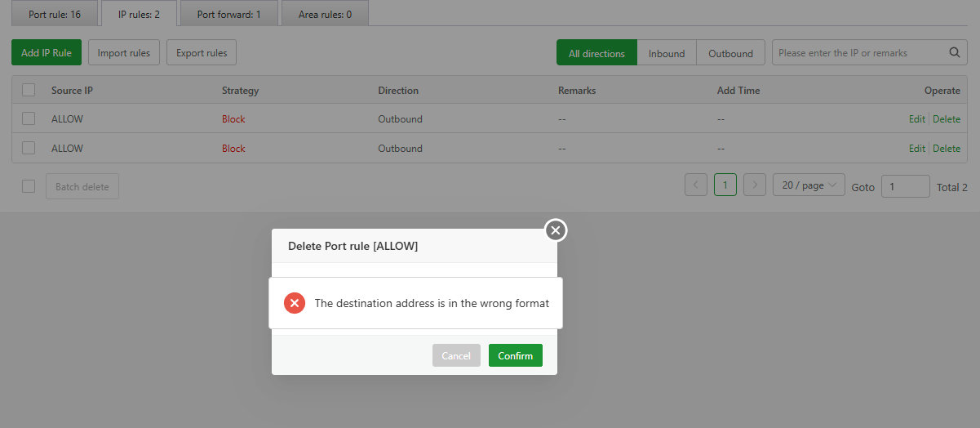Edit the first ALLOW rule
Viewport: 980px width, 428px height.
(x=916, y=119)
